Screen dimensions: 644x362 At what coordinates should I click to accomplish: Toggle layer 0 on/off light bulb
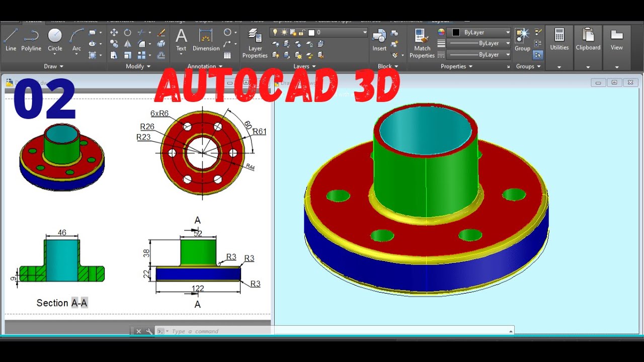tap(275, 32)
